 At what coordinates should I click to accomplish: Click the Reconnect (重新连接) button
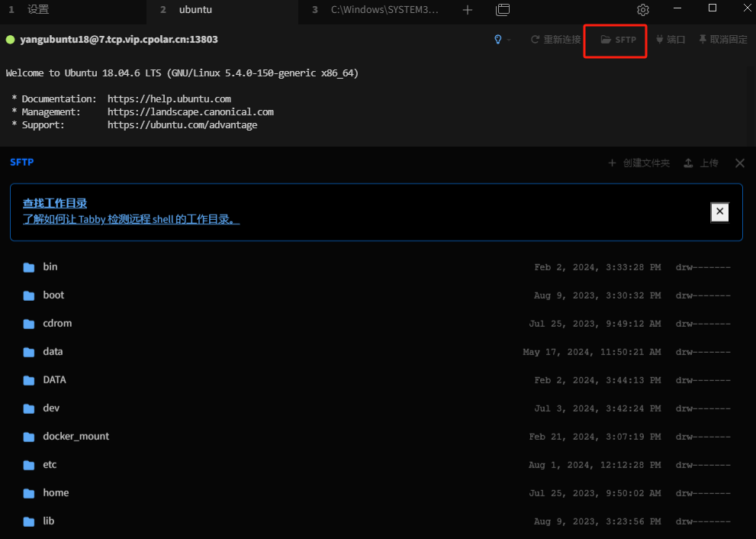555,40
